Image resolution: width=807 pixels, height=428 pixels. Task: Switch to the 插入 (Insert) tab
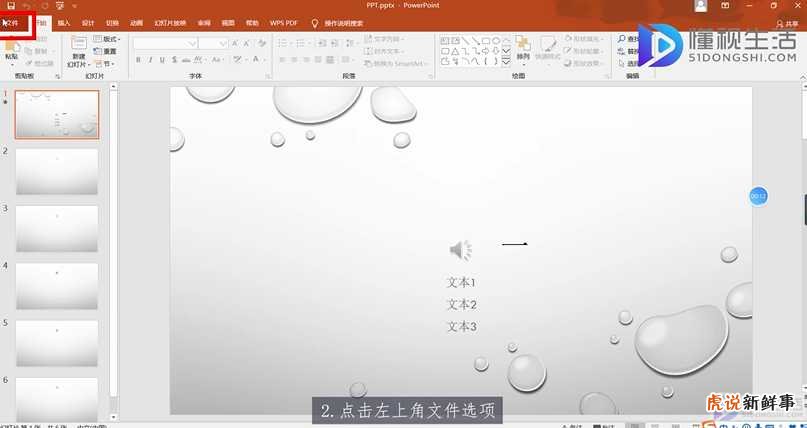coord(64,23)
